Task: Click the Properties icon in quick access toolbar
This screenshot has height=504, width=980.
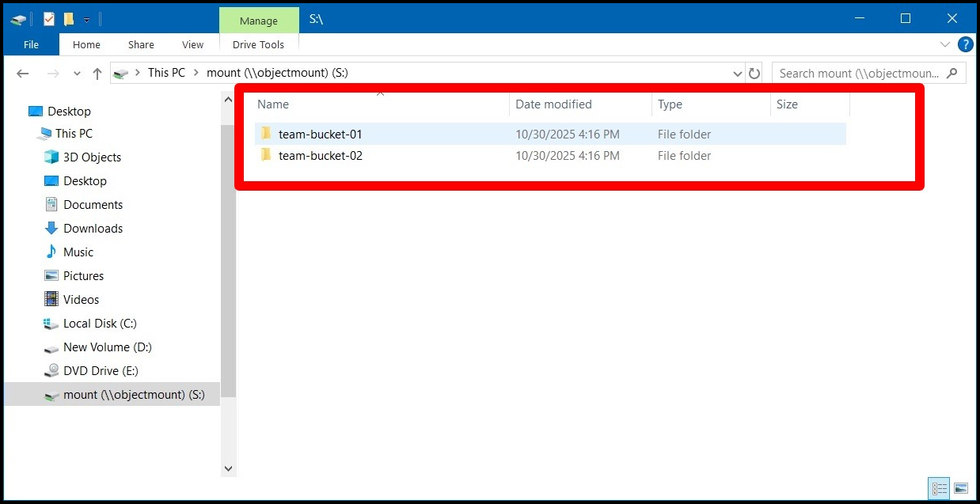Action: point(49,19)
